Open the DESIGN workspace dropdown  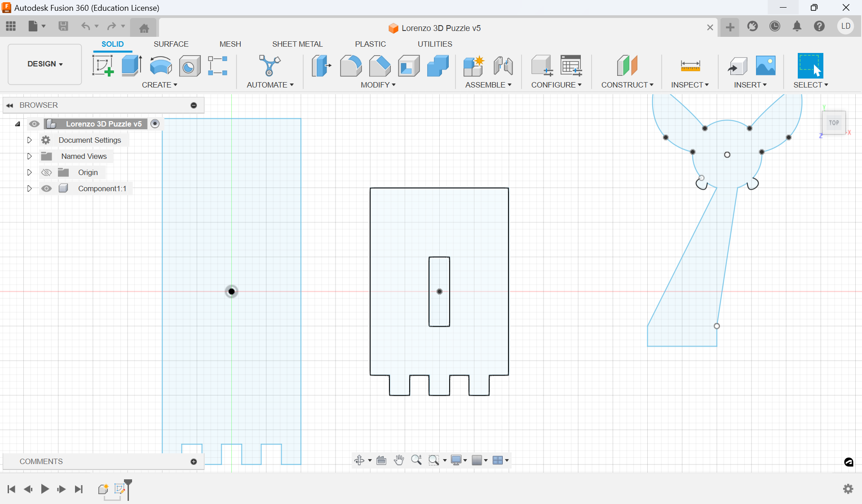45,64
